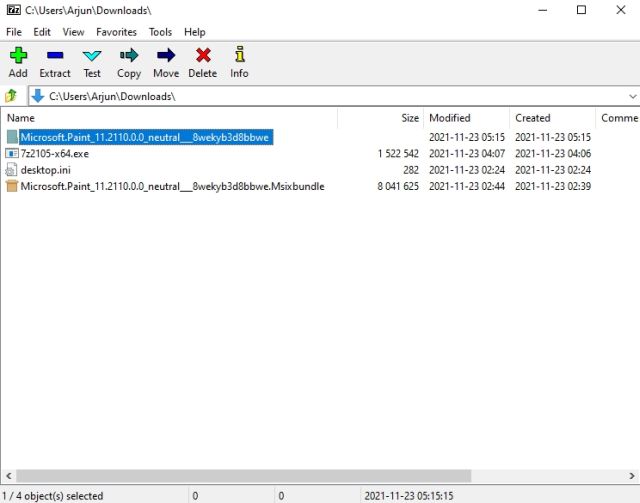Open the Tools menu
The height and width of the screenshot is (503, 640).
[x=160, y=32]
